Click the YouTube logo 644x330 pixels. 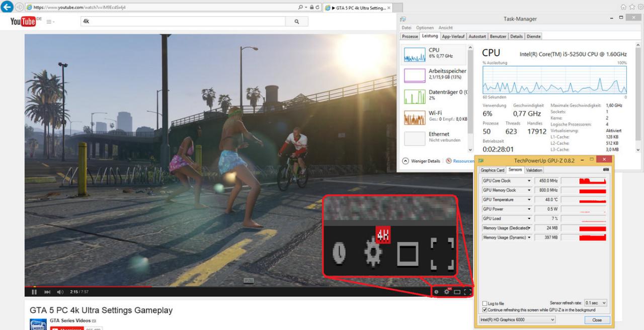point(23,22)
